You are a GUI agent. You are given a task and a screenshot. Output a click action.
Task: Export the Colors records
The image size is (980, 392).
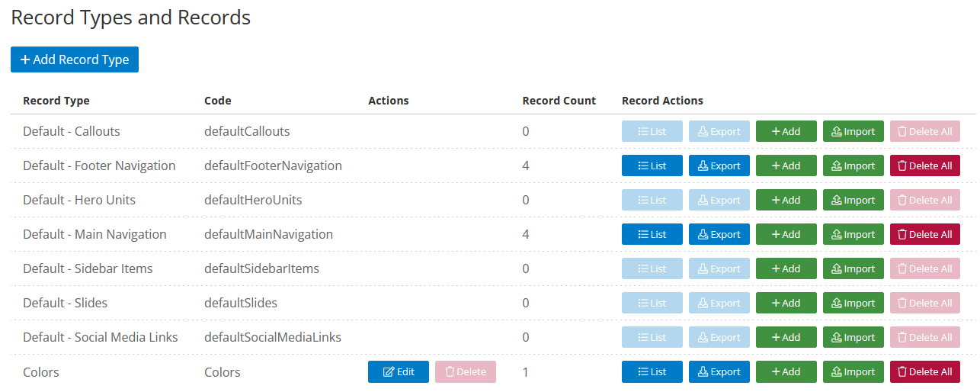719,371
